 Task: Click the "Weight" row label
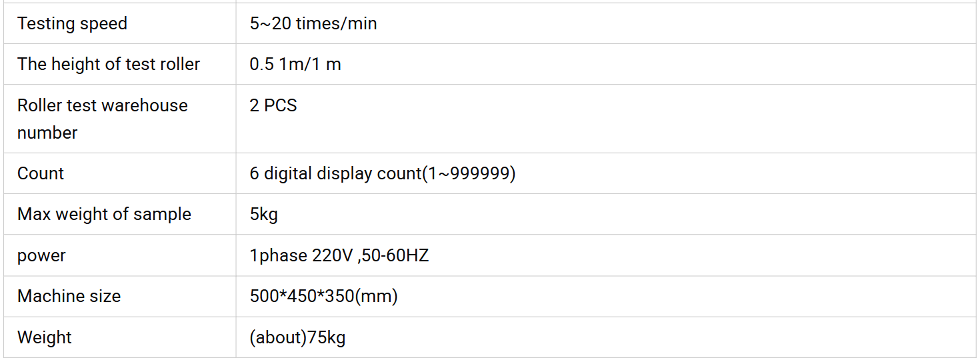45,337
